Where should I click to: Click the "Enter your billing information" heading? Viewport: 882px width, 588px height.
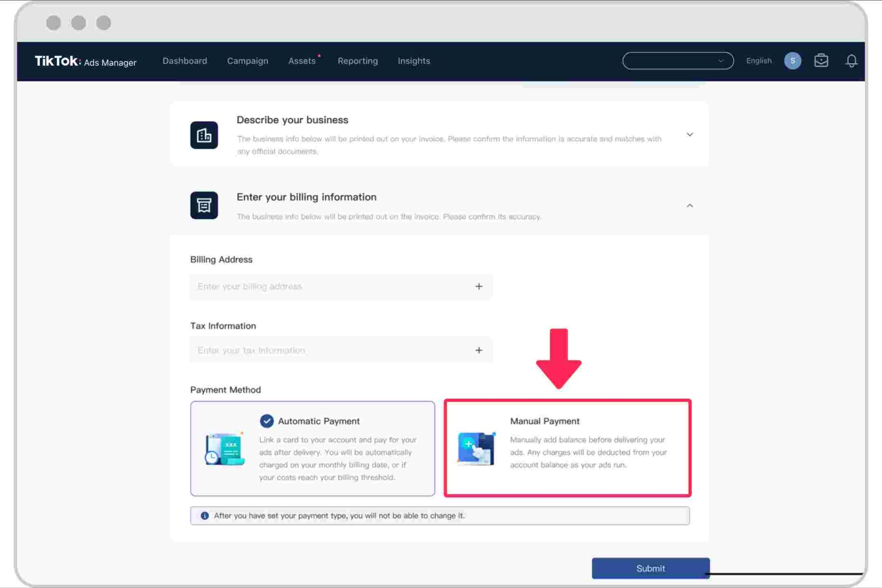pos(307,197)
